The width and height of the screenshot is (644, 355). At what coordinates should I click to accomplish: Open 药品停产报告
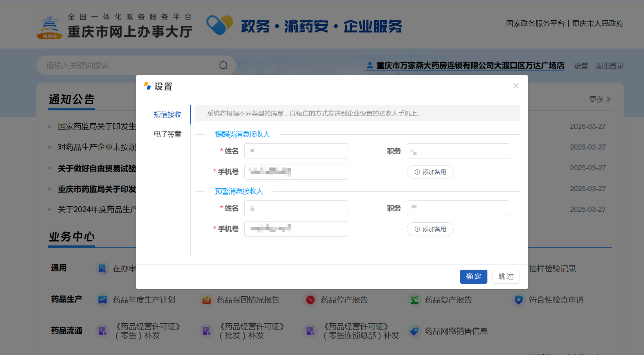[345, 300]
